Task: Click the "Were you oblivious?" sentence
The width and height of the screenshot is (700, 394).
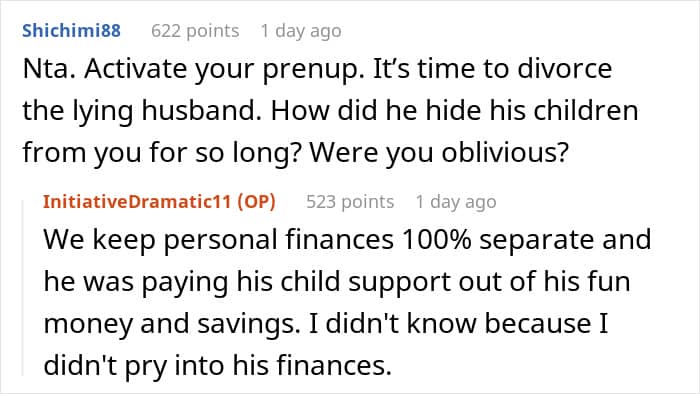Action: 439,153
